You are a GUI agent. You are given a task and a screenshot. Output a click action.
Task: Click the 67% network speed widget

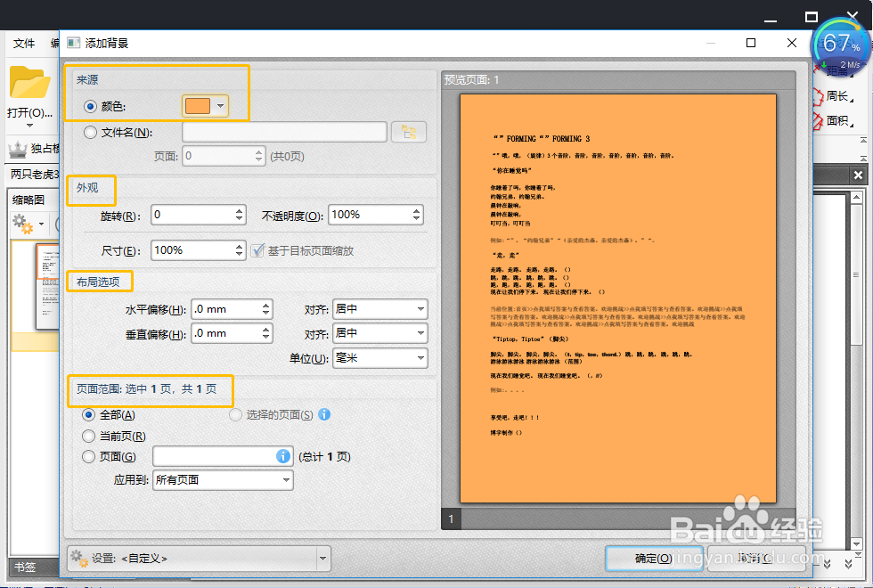tap(841, 46)
